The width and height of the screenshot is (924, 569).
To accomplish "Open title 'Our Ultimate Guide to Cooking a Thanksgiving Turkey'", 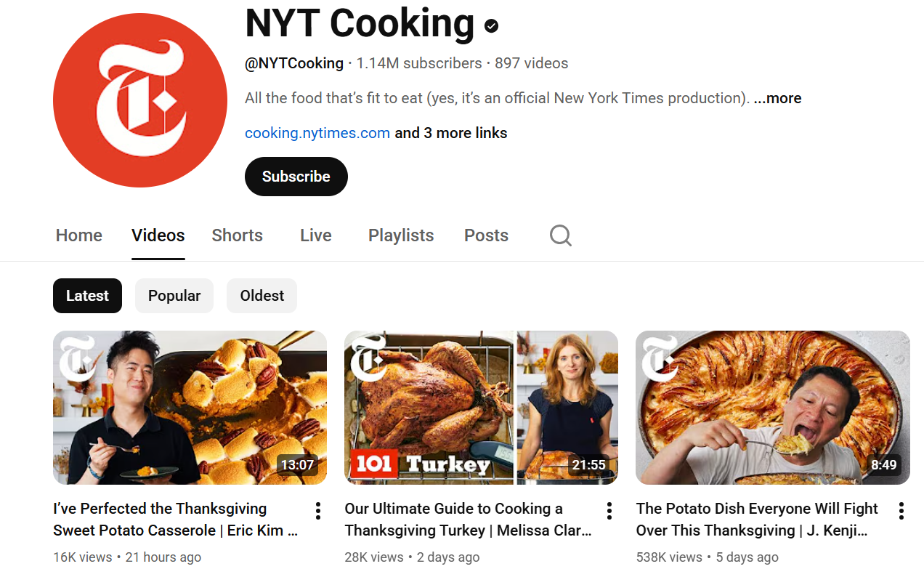I will [469, 520].
